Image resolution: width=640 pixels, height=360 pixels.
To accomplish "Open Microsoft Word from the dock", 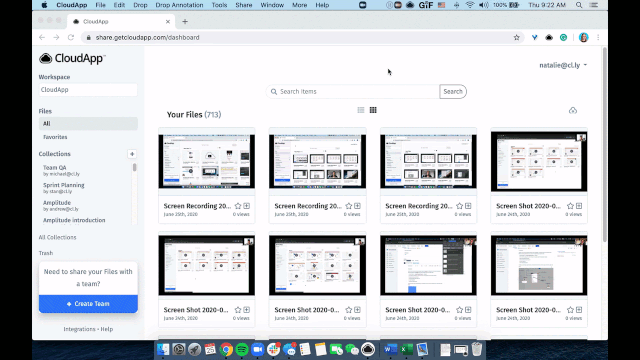I will [391, 349].
